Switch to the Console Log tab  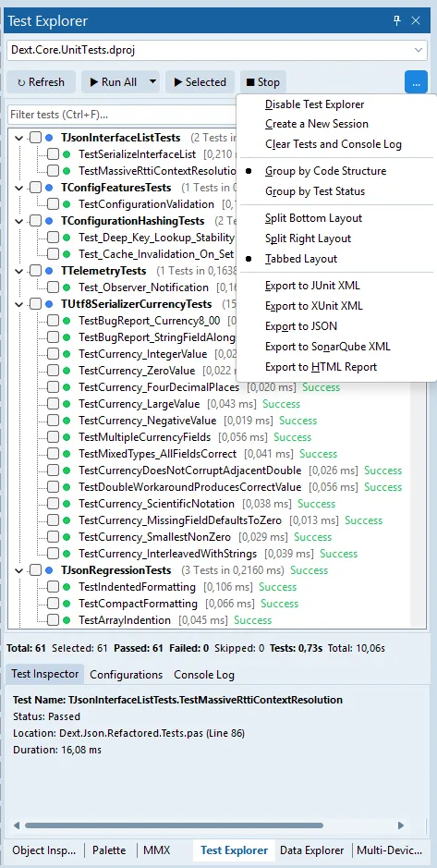(x=204, y=675)
